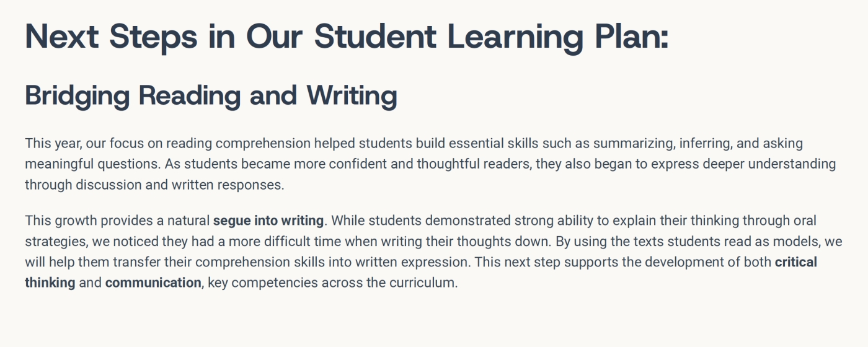Viewport: 868px width, 347px height.
Task: Click the bold word "communication"
Action: [x=153, y=283]
